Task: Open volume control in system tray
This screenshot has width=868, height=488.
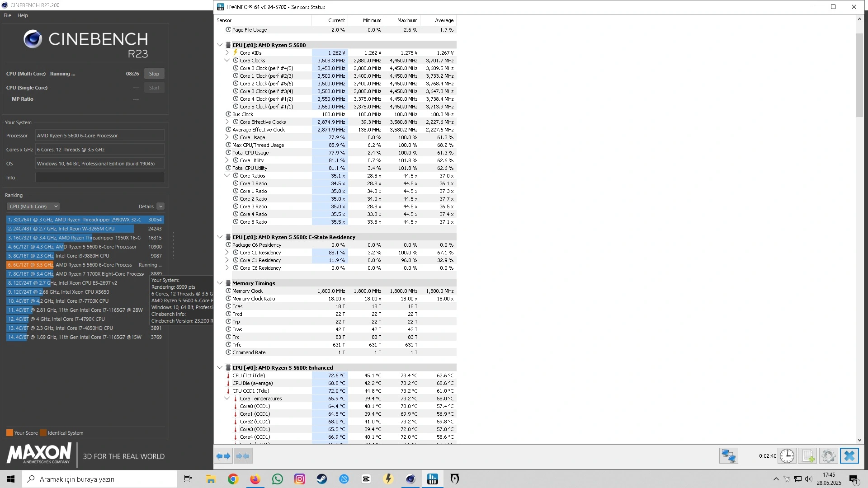Action: [x=808, y=479]
